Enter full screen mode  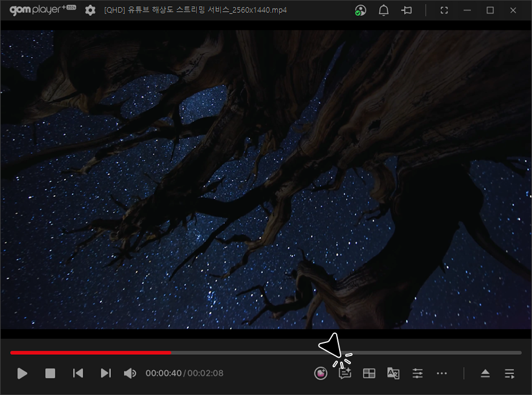pos(444,10)
